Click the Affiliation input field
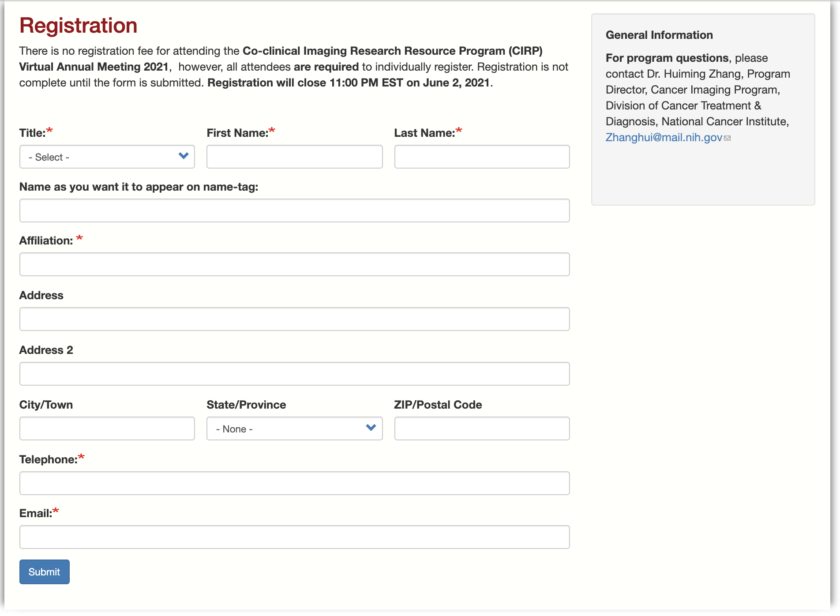 coord(294,265)
